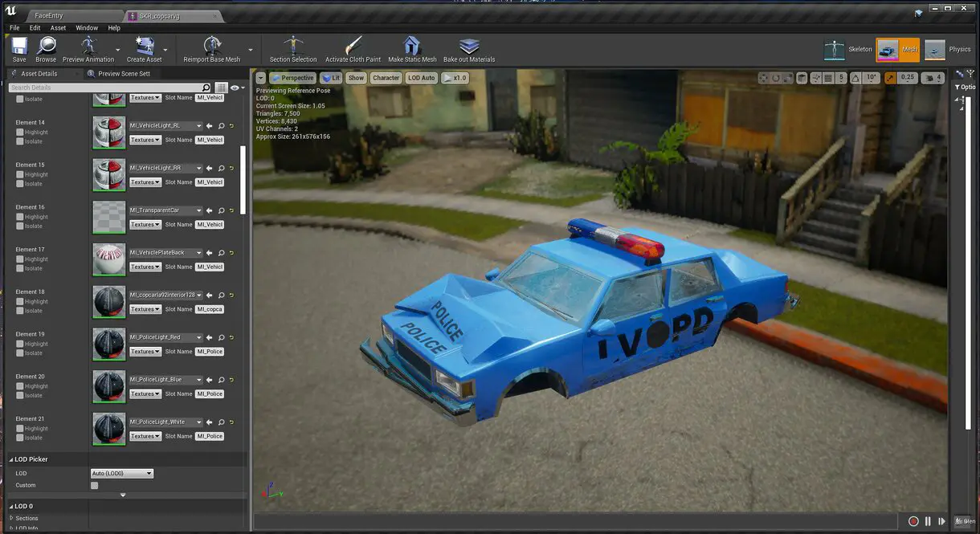Viewport: 980px width, 534px height.
Task: Reset MI_VehiclePlateBack material to default
Action: [x=231, y=253]
